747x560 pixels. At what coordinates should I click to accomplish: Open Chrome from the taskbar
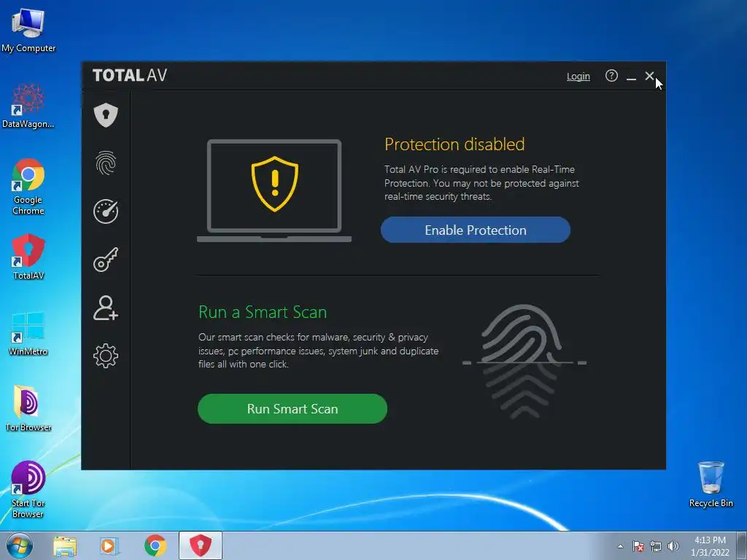[x=155, y=545]
